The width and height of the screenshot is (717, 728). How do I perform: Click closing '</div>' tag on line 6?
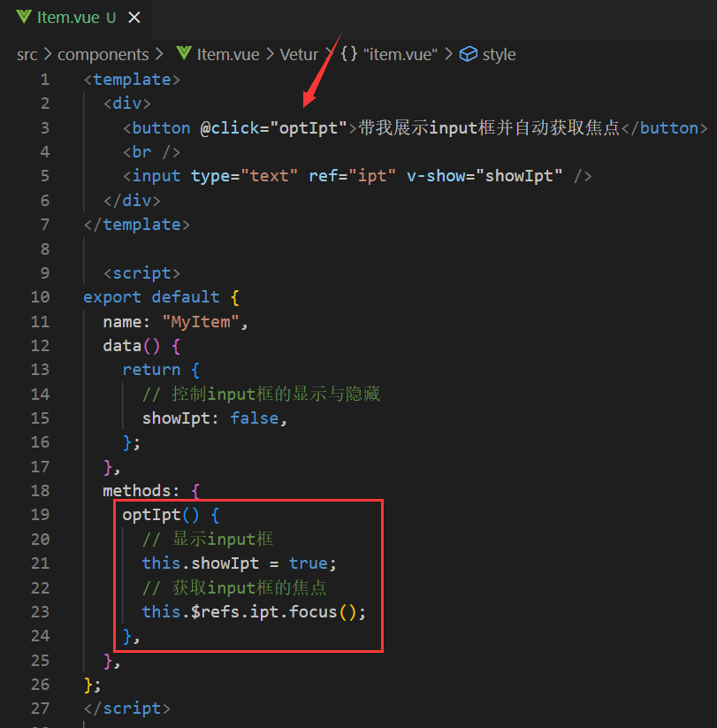pos(132,201)
